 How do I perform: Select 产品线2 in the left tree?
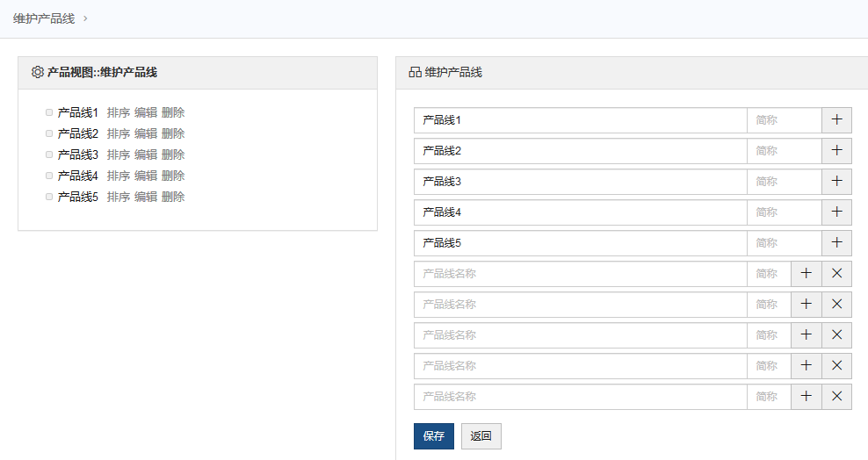pos(78,133)
